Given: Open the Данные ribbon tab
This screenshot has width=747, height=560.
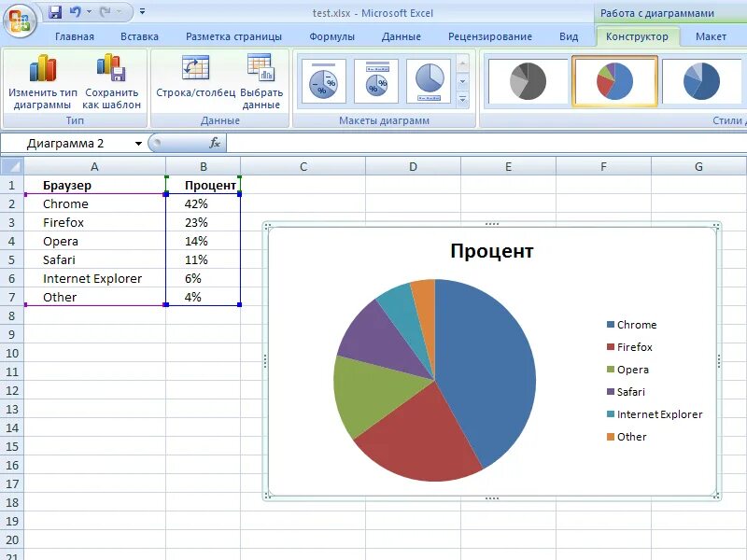Looking at the screenshot, I should pos(402,36).
